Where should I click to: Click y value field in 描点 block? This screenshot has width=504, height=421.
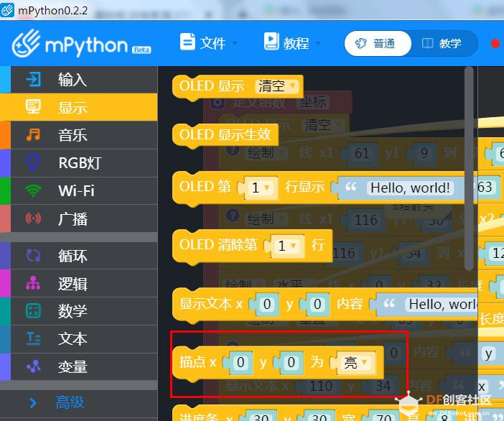pos(291,363)
